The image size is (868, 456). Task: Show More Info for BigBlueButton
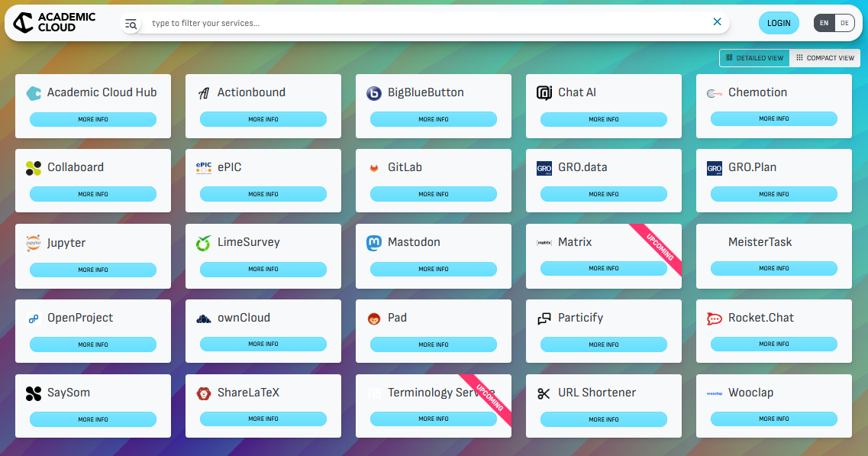(x=434, y=119)
